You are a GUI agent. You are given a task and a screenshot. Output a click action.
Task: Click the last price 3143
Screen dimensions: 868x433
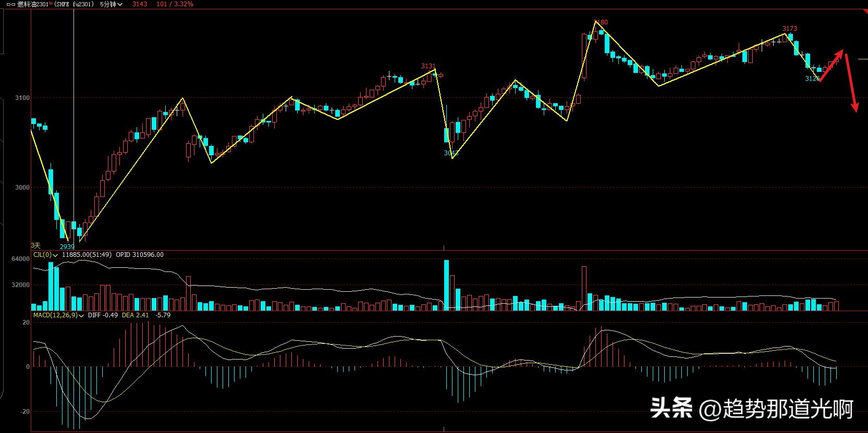click(140, 4)
